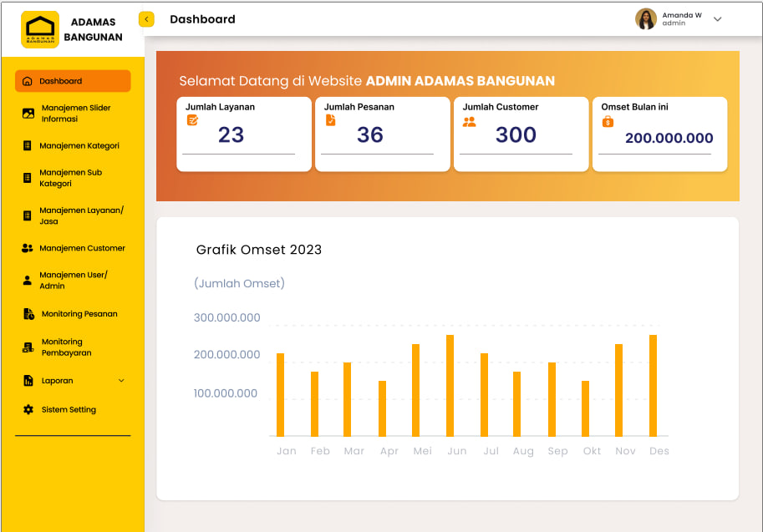Click the Feb bar in chart

314,404
